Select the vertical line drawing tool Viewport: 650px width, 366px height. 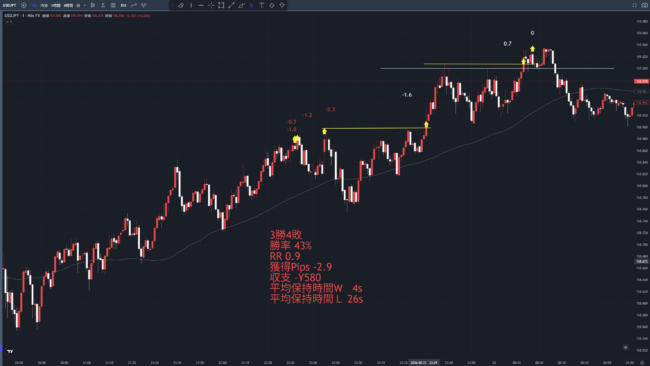[x=191, y=5]
